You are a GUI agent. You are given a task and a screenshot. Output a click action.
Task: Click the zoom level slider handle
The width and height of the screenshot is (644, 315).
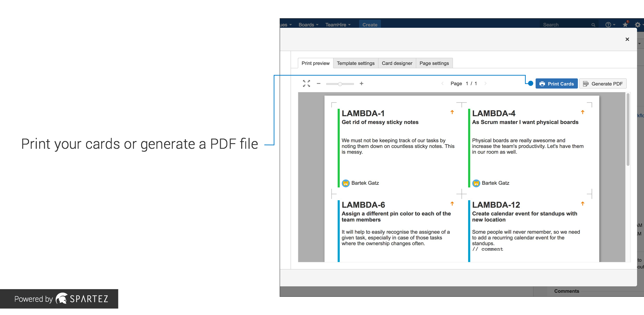340,84
